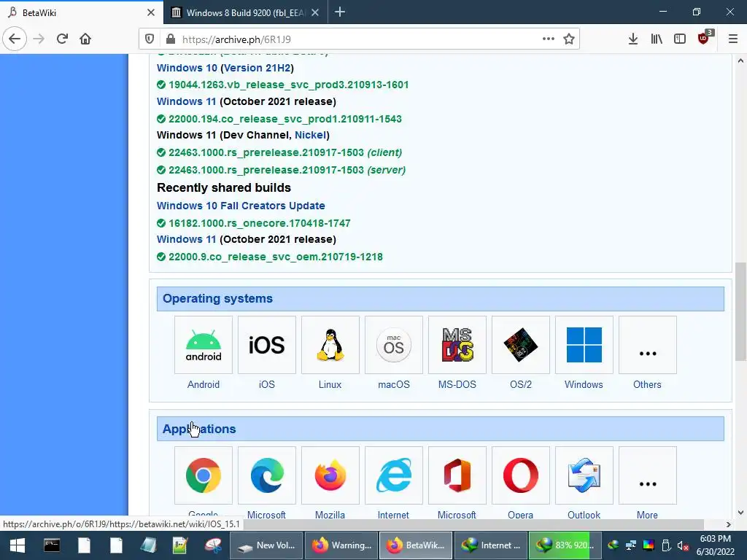This screenshot has height=560, width=747.
Task: Open the 83% 920... download progress taskbar item
Action: (566, 545)
